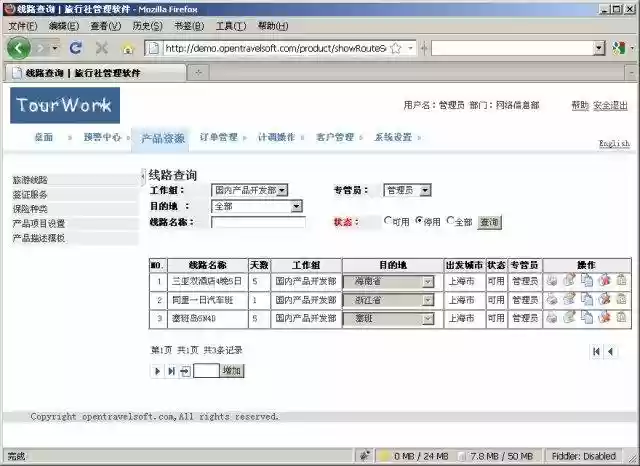Collapse the sidebar with the panel handle
This screenshot has height=466, width=640.
click(x=143, y=175)
